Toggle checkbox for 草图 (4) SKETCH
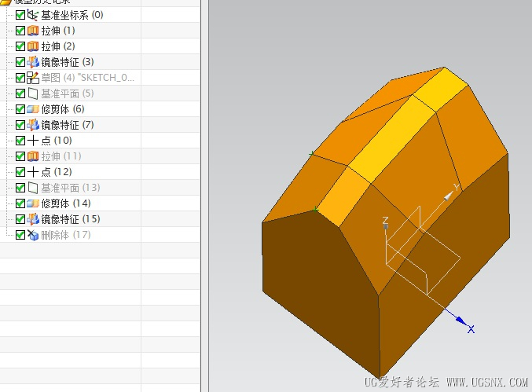Image resolution: width=532 pixels, height=392 pixels. [20, 78]
